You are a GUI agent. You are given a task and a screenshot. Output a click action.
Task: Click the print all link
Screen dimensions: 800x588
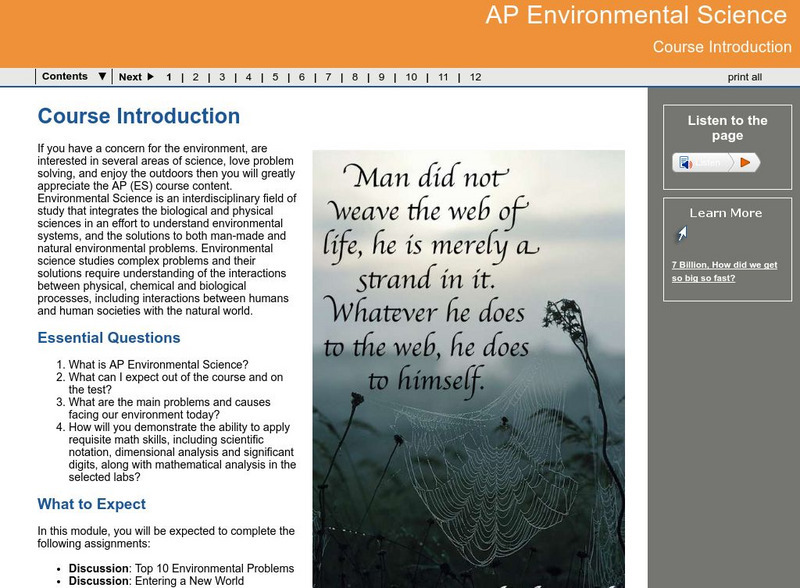(744, 78)
